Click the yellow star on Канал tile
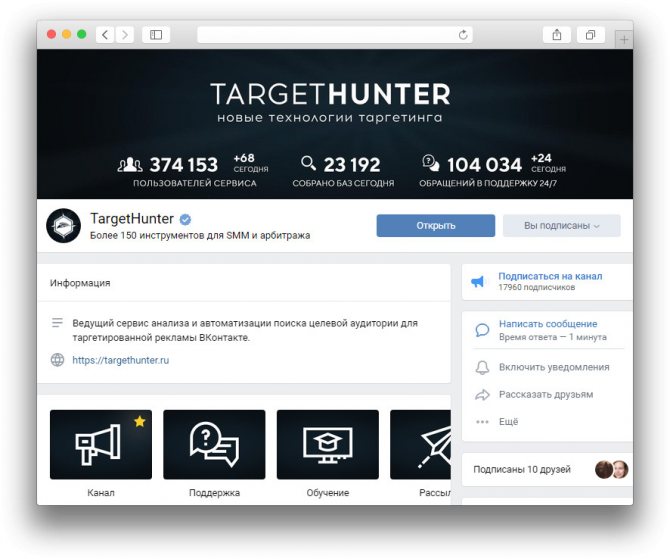The image size is (670, 559). point(140,421)
